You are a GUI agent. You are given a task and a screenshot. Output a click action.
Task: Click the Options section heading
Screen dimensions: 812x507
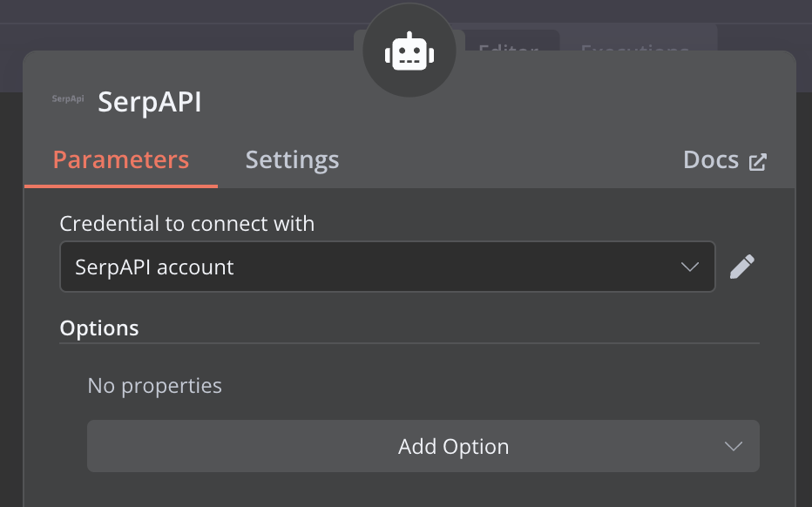click(99, 328)
